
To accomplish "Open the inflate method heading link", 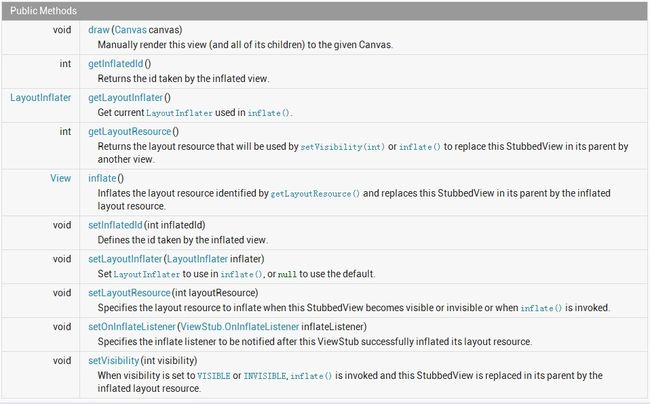I will click(x=102, y=178).
